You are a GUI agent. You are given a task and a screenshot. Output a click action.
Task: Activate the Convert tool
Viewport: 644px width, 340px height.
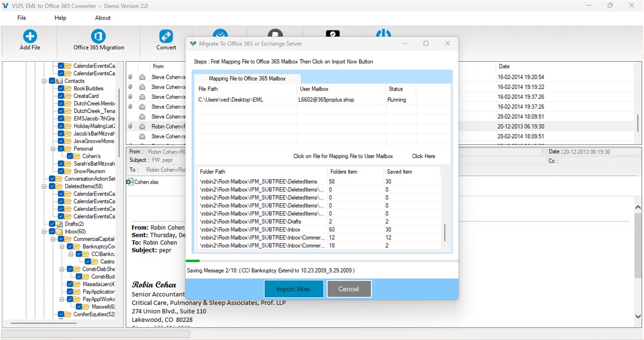click(x=166, y=41)
